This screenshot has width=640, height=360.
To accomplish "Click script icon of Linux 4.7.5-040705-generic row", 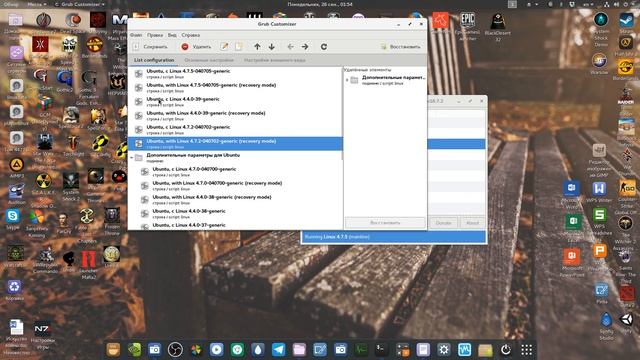I will coord(139,73).
